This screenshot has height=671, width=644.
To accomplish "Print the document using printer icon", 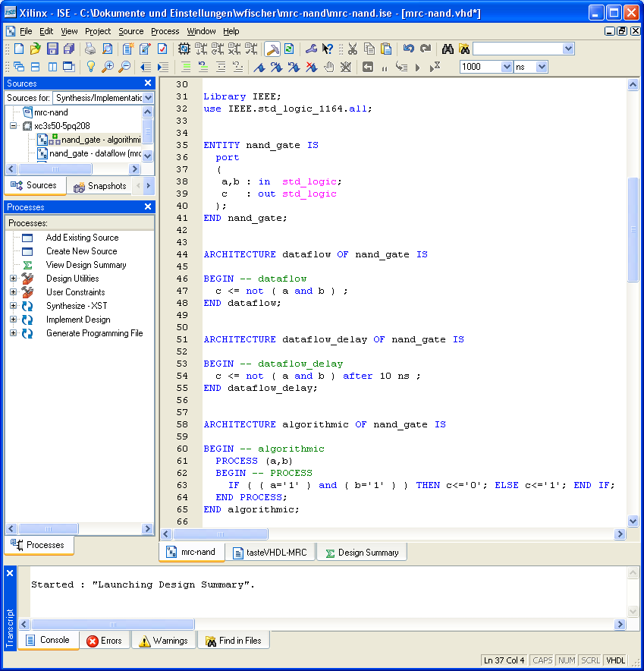I will coord(90,47).
